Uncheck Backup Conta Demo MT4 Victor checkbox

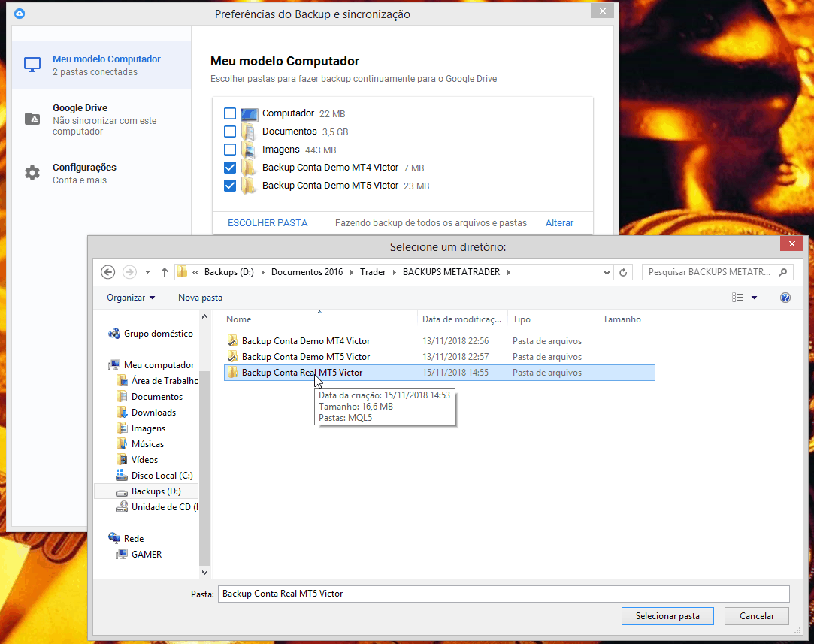[x=230, y=168]
